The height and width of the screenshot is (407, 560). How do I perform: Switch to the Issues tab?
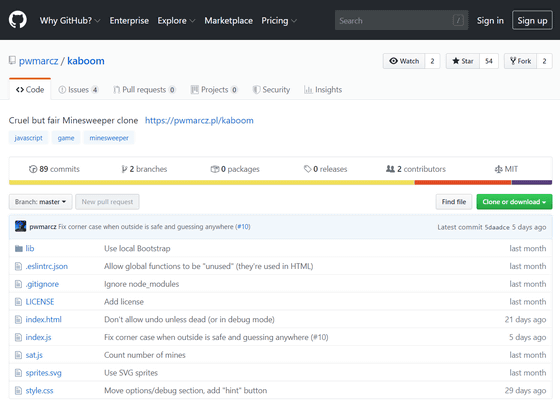(x=78, y=90)
